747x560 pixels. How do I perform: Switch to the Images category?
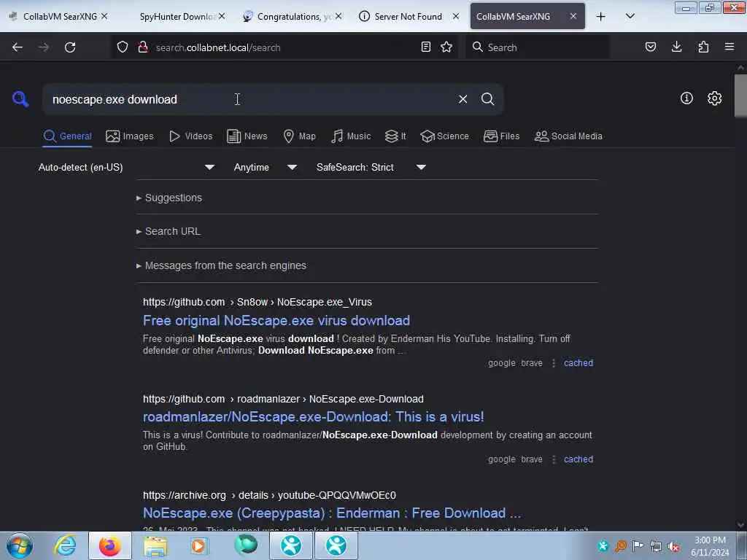[x=130, y=136]
